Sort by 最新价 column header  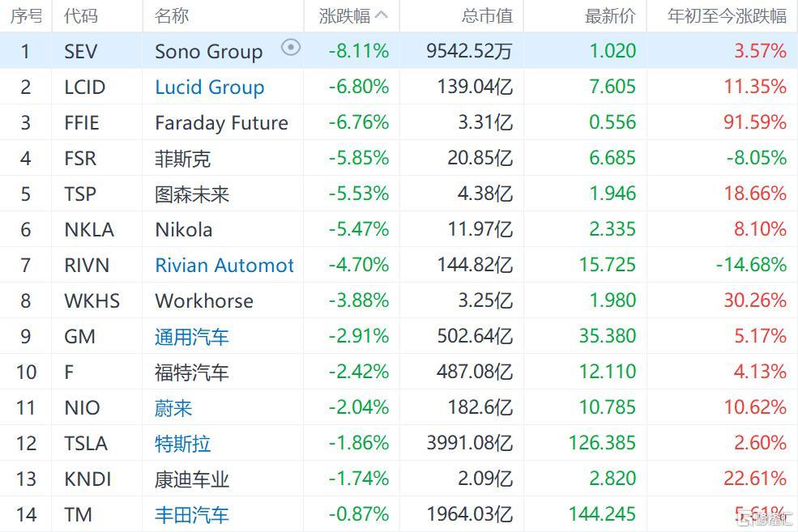coord(610,15)
